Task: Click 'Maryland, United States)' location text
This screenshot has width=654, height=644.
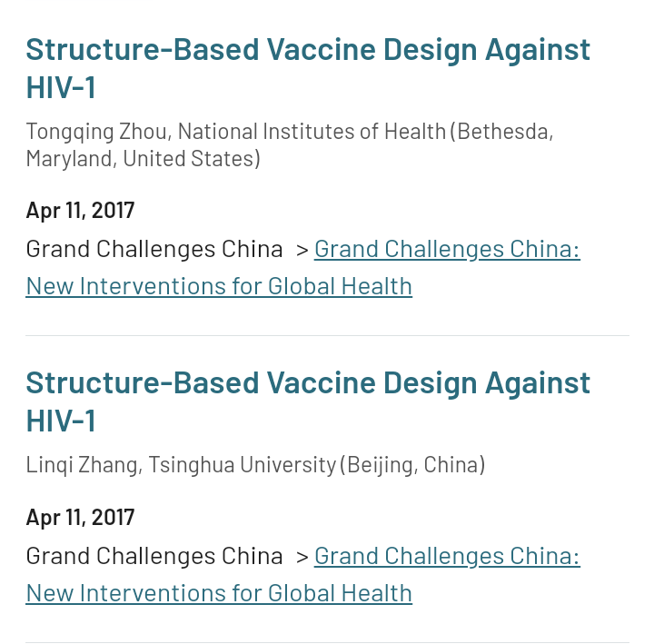Action: (x=143, y=159)
